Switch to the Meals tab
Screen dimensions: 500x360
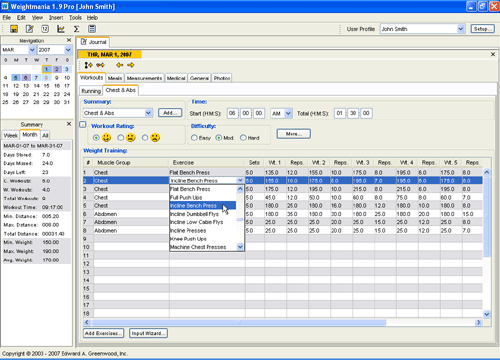tap(115, 78)
